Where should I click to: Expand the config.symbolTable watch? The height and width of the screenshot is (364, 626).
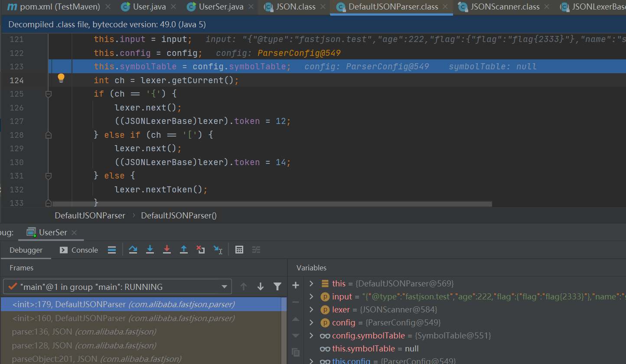(311, 335)
